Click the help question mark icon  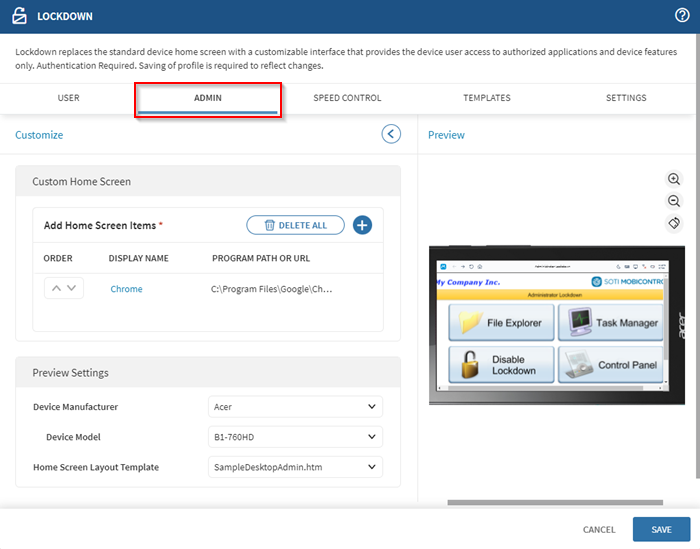tap(683, 15)
